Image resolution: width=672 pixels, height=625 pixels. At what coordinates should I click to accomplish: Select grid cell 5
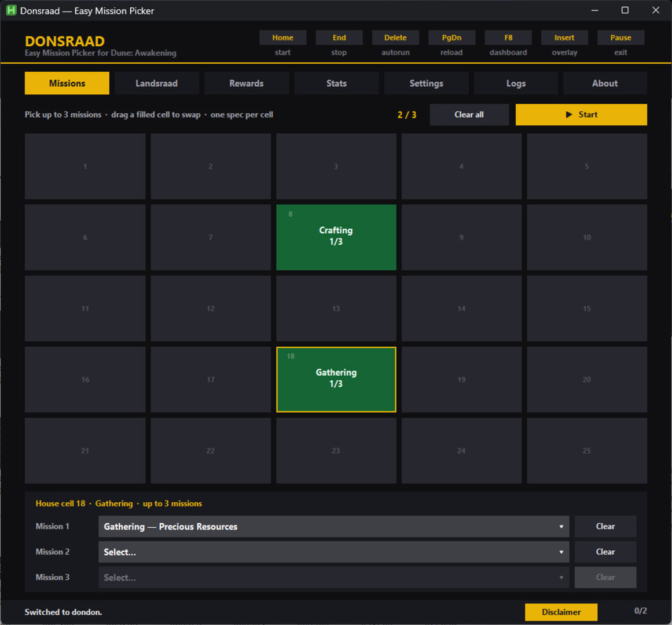587,166
